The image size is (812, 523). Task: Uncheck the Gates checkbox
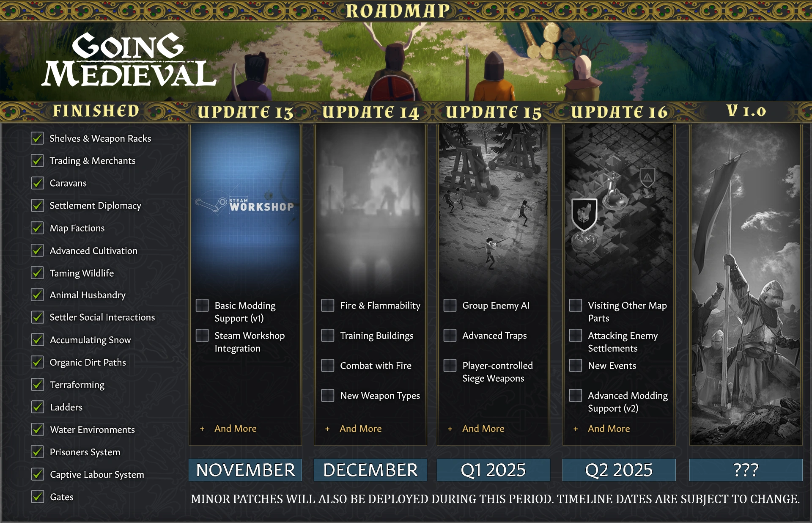(x=37, y=496)
